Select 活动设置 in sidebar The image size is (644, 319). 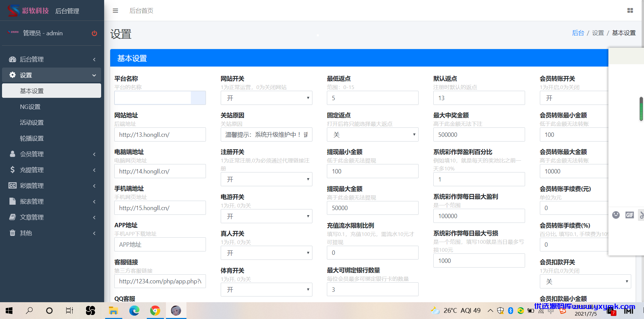tap(51, 122)
